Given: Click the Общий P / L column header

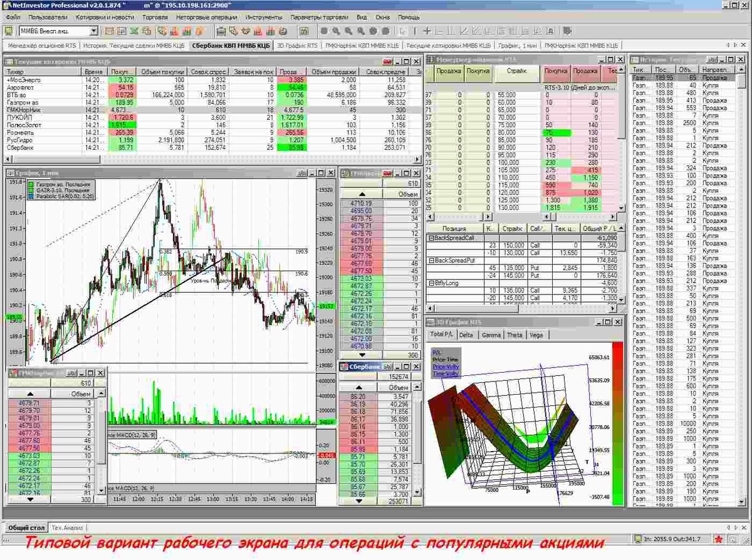Looking at the screenshot, I should [x=601, y=229].
